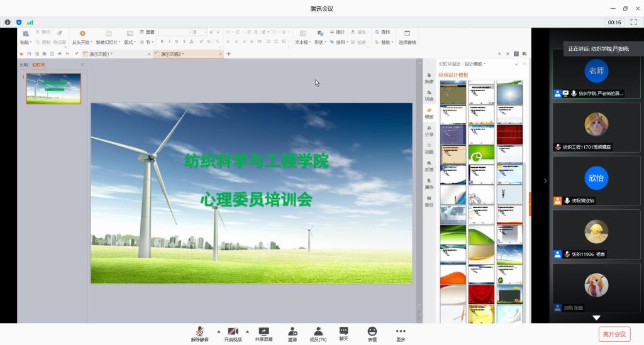Click the meeting info icon at top-left

click(8, 22)
